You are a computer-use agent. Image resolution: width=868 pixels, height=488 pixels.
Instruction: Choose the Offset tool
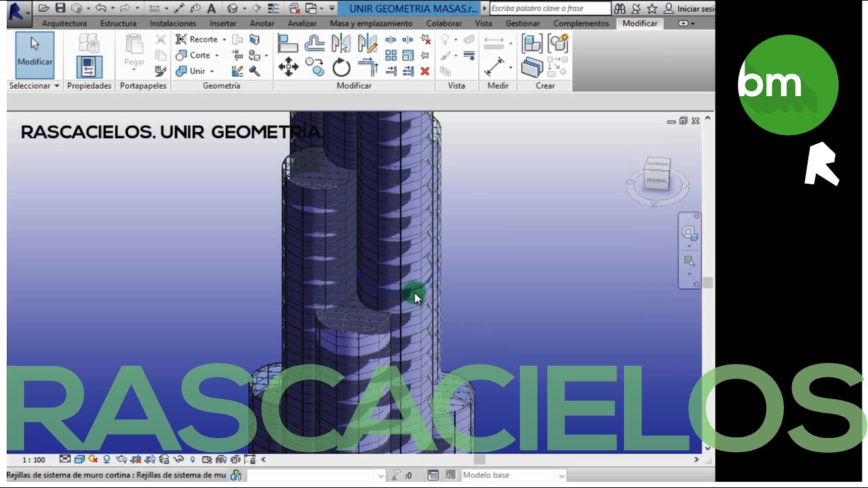point(314,44)
